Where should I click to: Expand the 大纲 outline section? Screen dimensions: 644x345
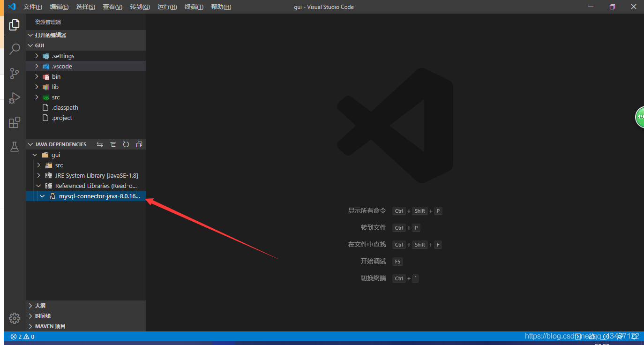pos(86,306)
